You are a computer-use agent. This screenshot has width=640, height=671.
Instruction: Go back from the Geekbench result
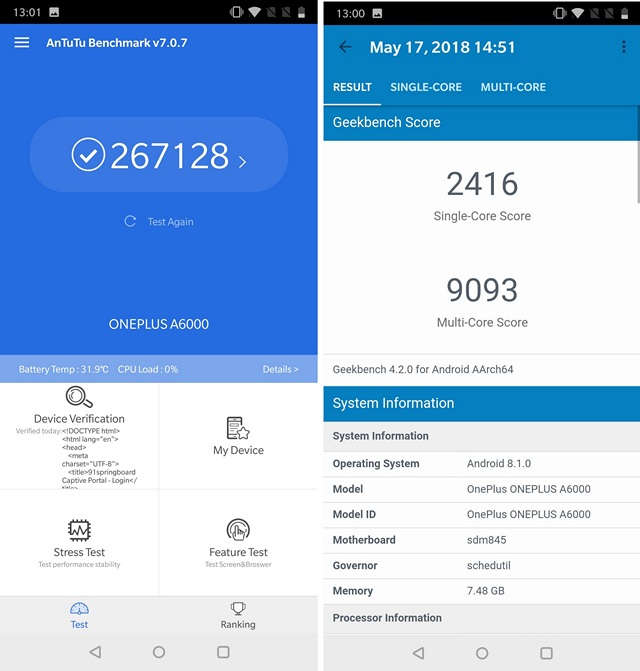pos(345,47)
